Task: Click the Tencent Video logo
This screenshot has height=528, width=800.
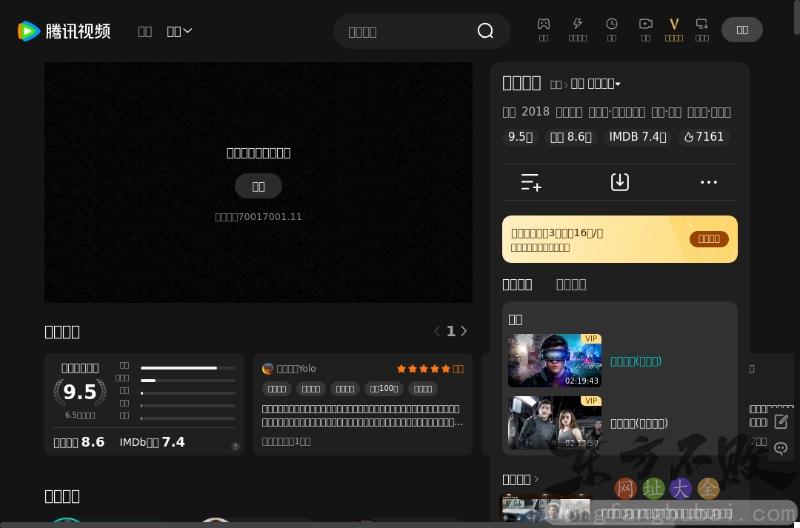Action: click(x=64, y=31)
